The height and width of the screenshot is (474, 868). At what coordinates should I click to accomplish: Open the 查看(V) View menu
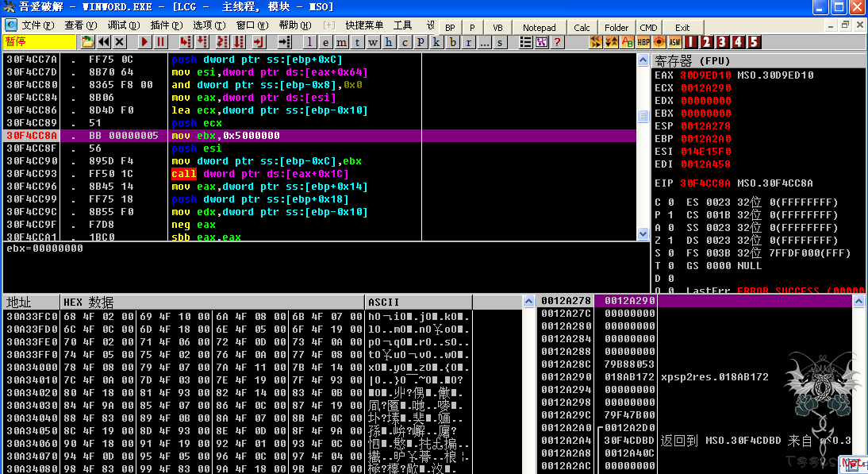coord(81,25)
